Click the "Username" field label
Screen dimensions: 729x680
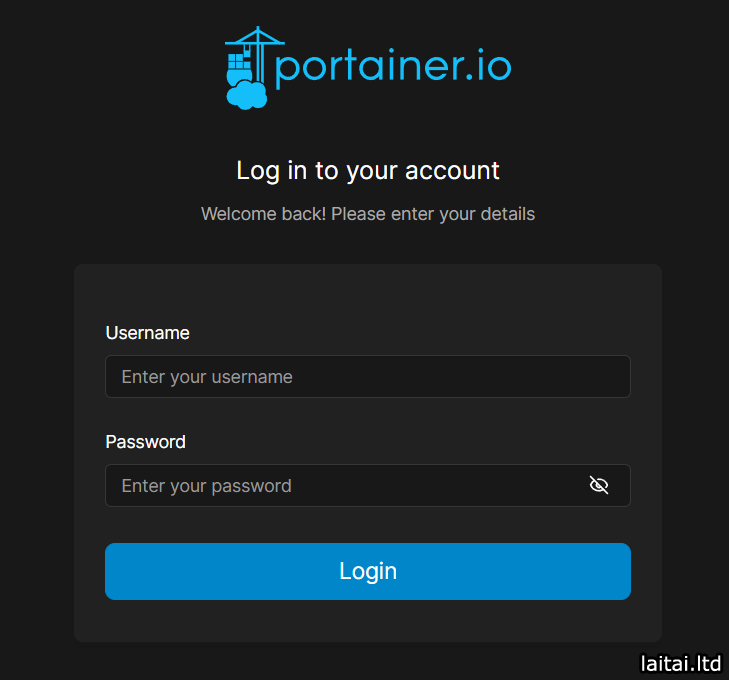click(147, 333)
